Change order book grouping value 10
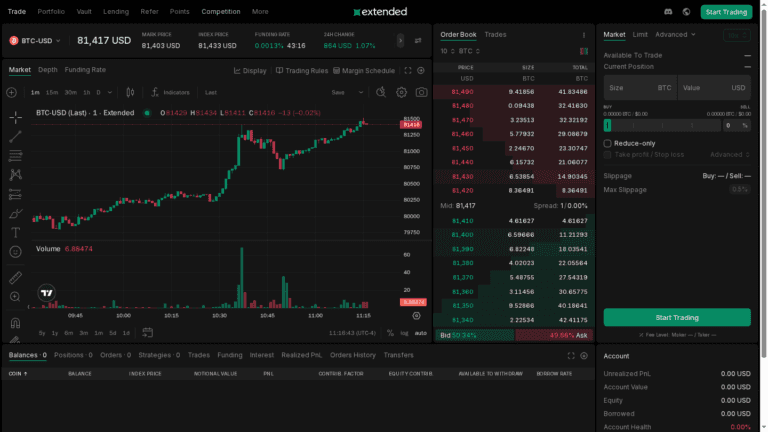768x432 pixels. [447, 51]
